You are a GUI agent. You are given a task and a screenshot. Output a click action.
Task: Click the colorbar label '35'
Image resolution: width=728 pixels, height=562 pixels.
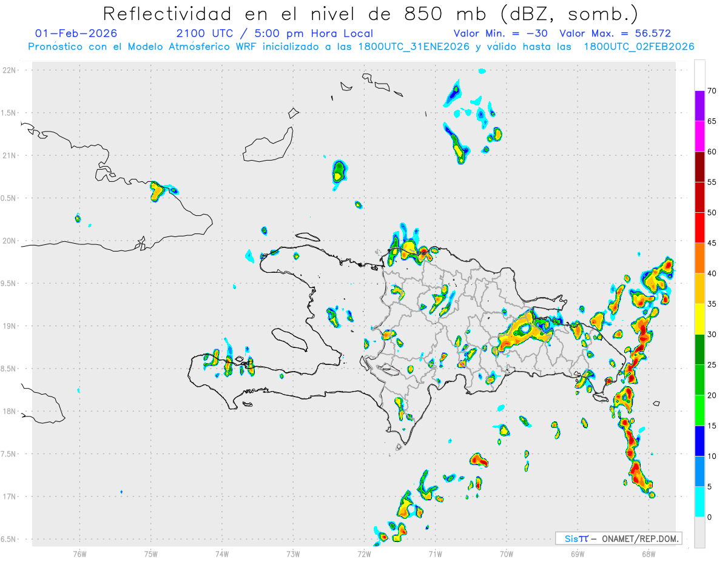click(x=712, y=304)
